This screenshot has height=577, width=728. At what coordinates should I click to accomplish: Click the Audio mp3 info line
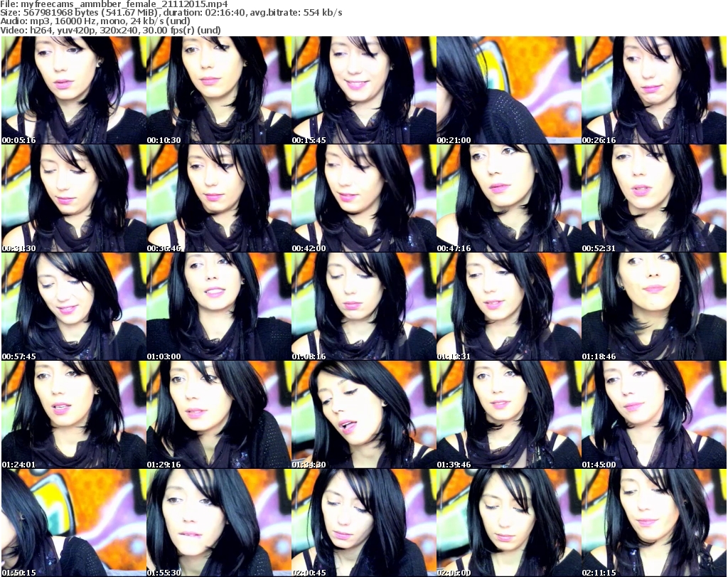pyautogui.click(x=95, y=21)
